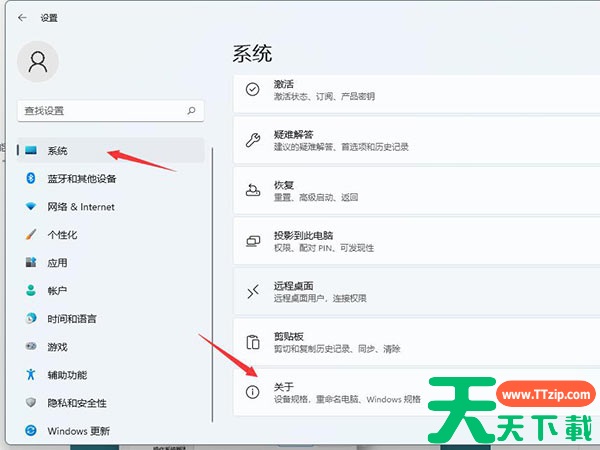This screenshot has width=600, height=450.
Task: Click the 重置、高级启动、返回 description
Action: pos(316,197)
